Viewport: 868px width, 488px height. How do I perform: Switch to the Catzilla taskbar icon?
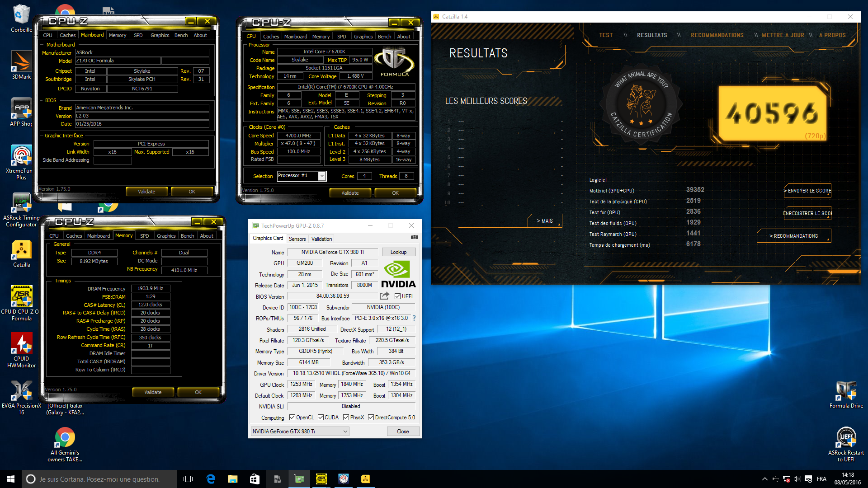(x=365, y=479)
